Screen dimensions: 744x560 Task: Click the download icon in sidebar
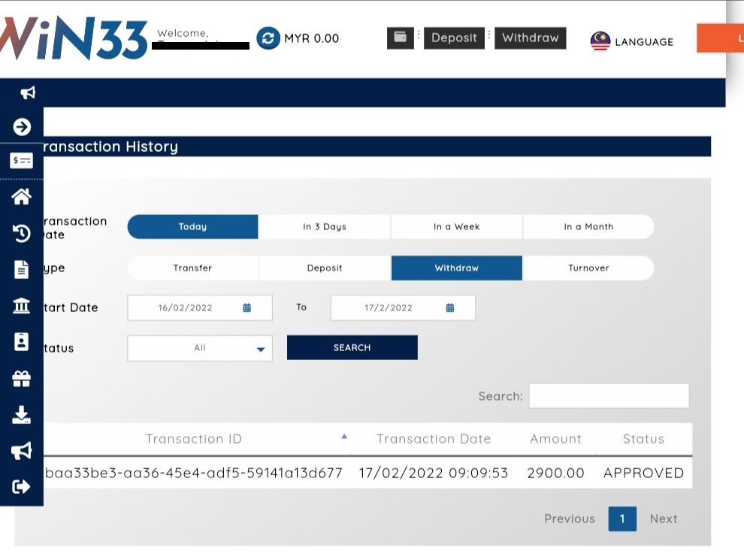click(x=22, y=415)
